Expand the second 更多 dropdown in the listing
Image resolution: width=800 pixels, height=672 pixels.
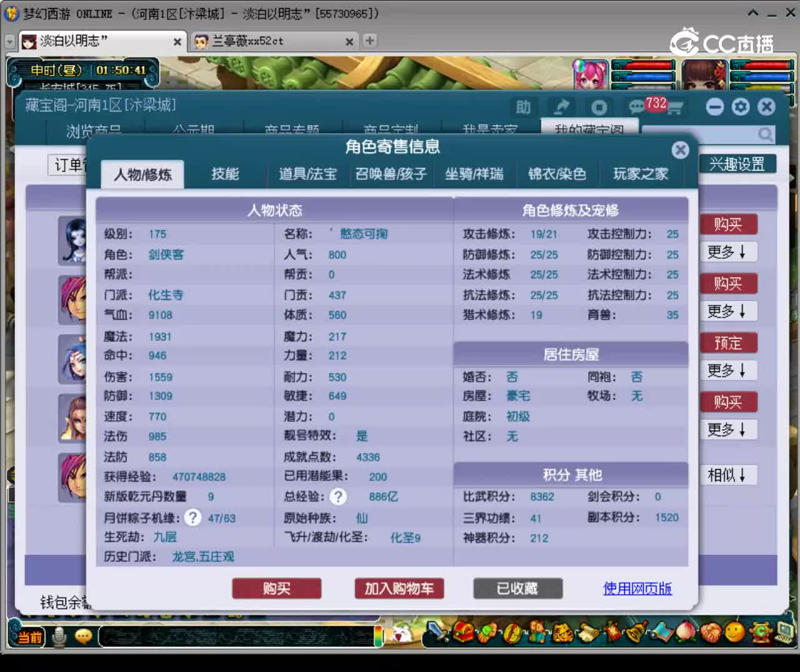tap(727, 311)
